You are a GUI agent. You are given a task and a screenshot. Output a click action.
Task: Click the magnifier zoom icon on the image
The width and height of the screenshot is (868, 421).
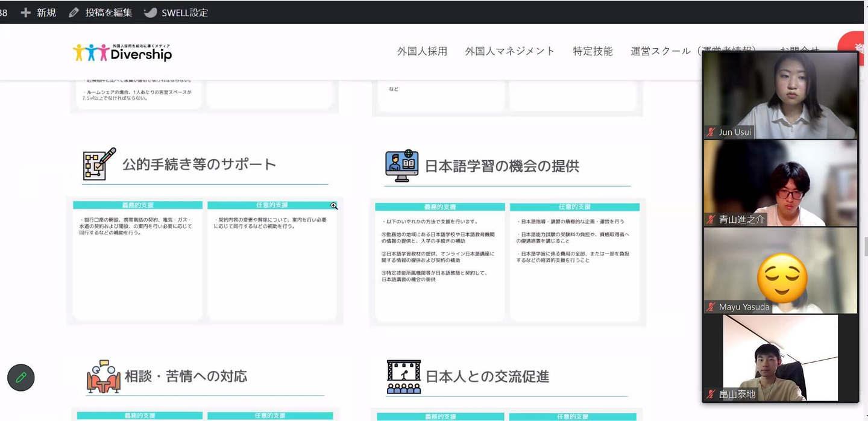(x=334, y=206)
